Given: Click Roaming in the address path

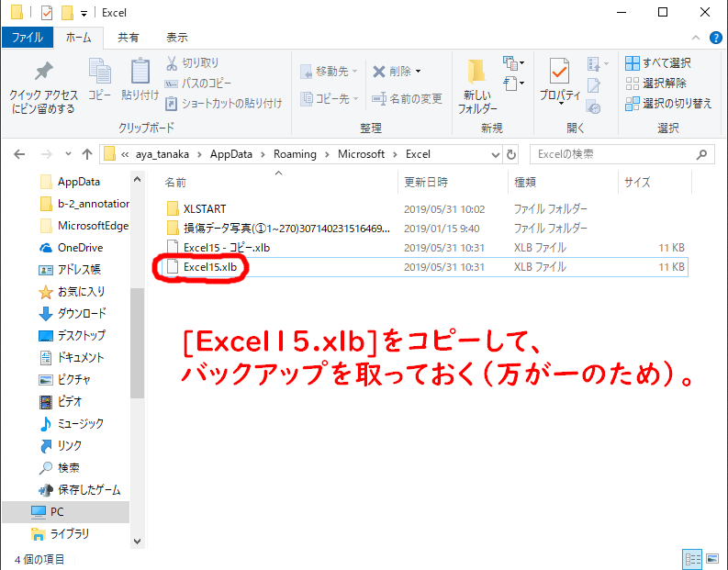Looking at the screenshot, I should point(295,154).
